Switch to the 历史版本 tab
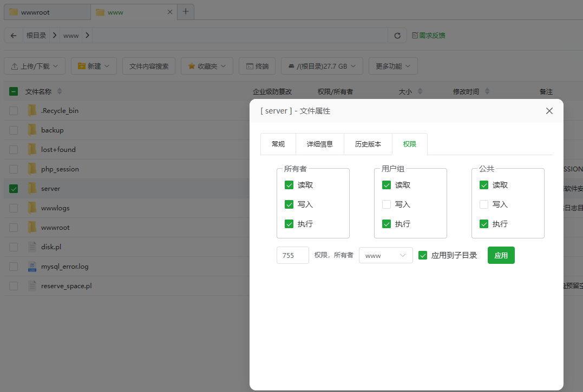Image resolution: width=583 pixels, height=392 pixels. point(368,144)
